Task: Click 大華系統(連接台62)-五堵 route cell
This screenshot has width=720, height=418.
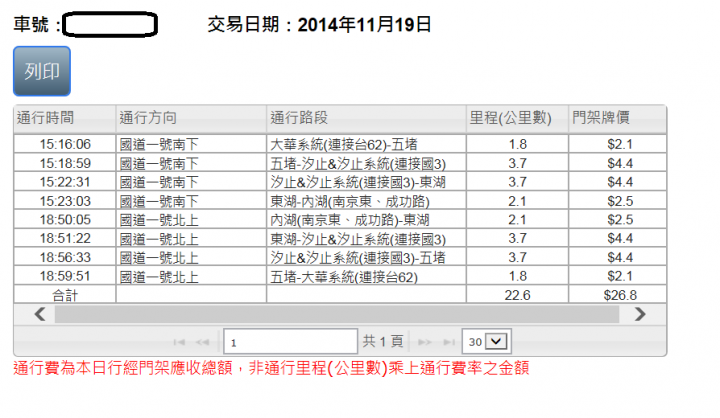Action: coord(366,144)
